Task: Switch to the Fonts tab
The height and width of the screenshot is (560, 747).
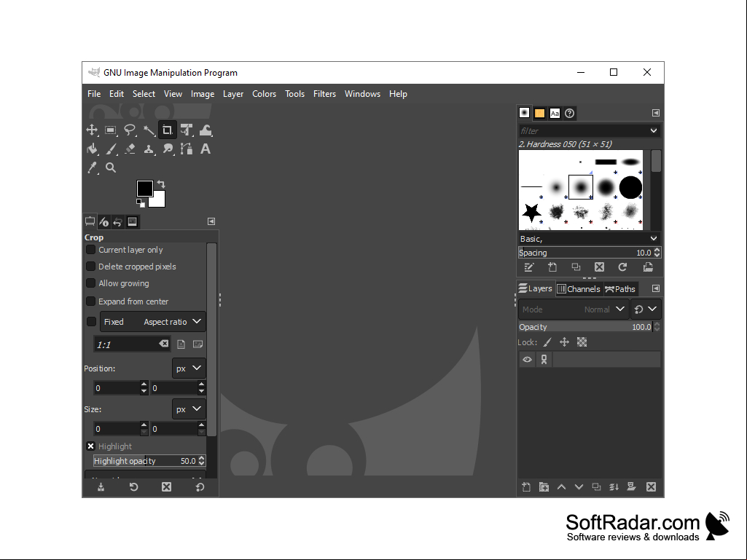Action: [555, 113]
